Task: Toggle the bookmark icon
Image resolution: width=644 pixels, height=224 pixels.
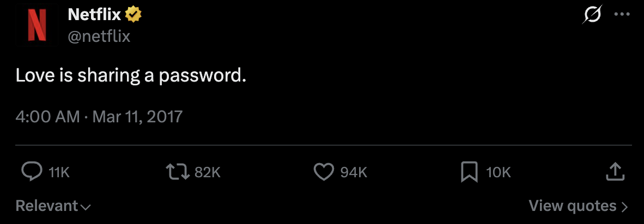Action: pyautogui.click(x=470, y=172)
